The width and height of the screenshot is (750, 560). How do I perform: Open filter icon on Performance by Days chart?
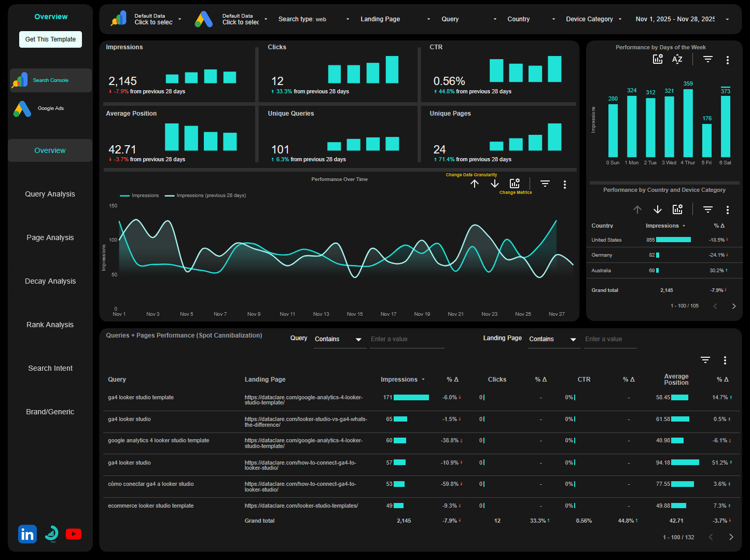tap(707, 59)
